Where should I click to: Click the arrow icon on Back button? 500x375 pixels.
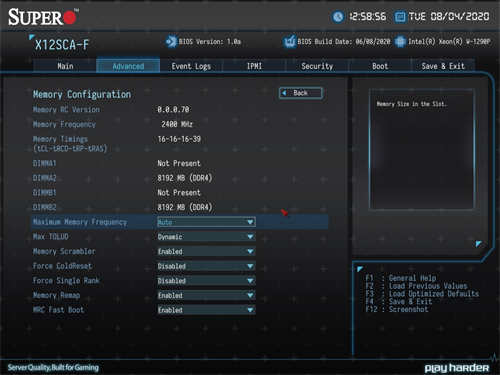pyautogui.click(x=284, y=93)
